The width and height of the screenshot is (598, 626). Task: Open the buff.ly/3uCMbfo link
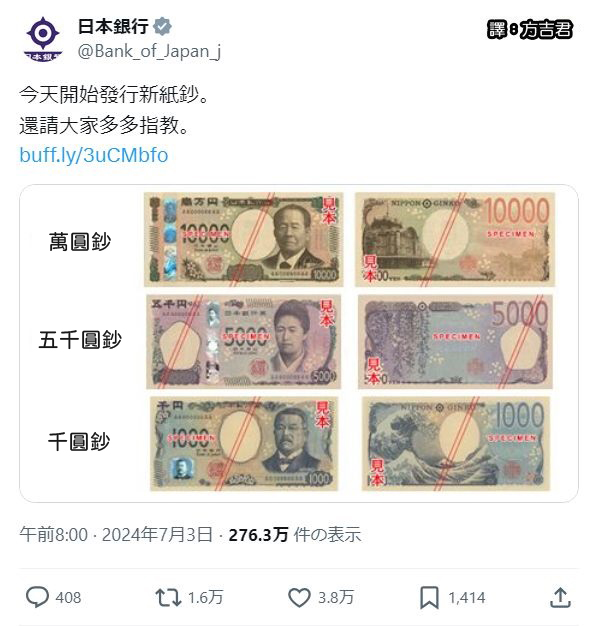click(x=94, y=155)
